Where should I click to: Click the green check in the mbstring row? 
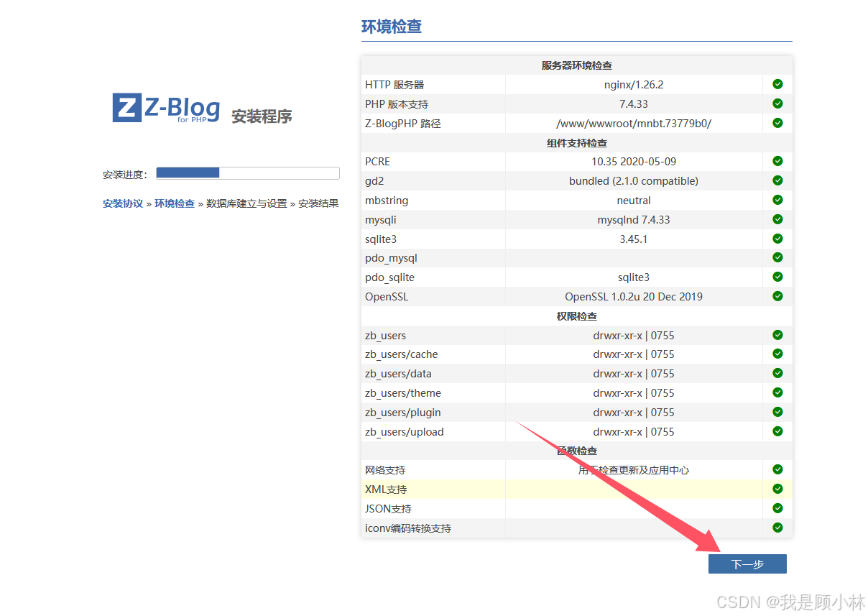(x=777, y=200)
